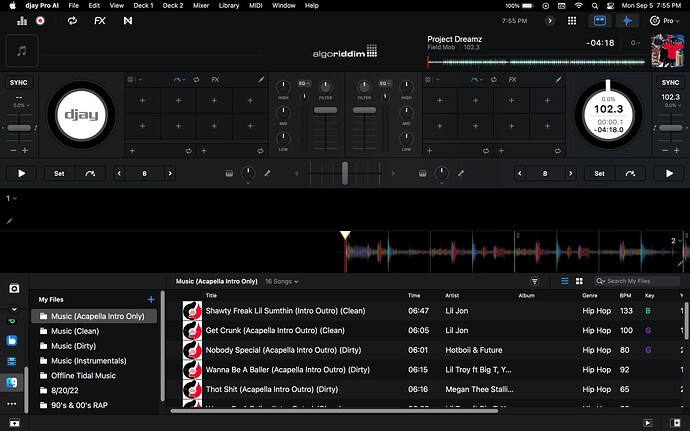The image size is (690, 431).
Task: Open the looper tool in top toolbar
Action: pos(72,21)
